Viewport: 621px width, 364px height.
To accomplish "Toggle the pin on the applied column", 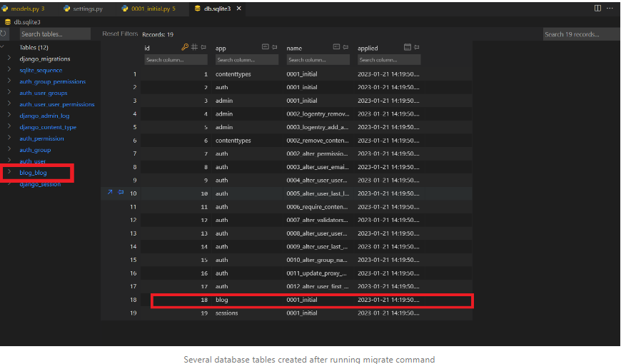I will (418, 48).
